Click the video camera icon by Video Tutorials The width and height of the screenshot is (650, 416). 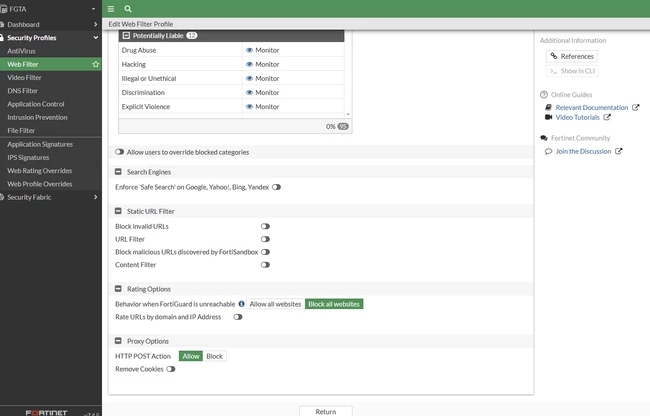pyautogui.click(x=548, y=117)
